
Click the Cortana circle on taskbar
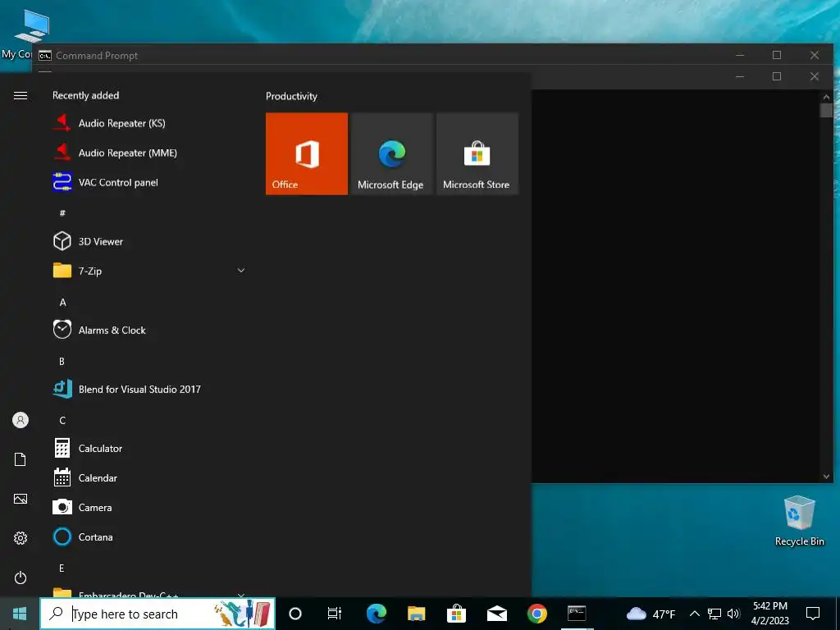[x=295, y=614]
